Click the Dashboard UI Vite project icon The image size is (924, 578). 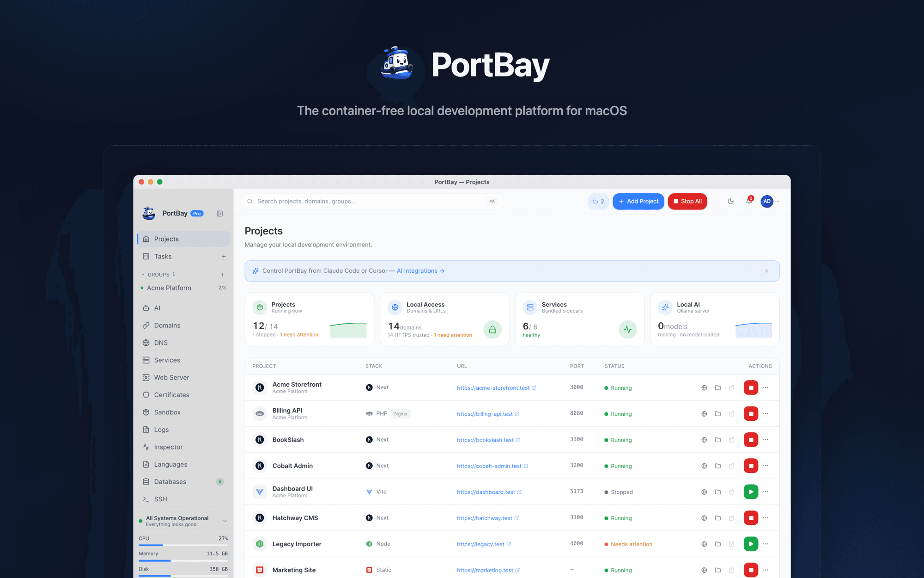(260, 492)
